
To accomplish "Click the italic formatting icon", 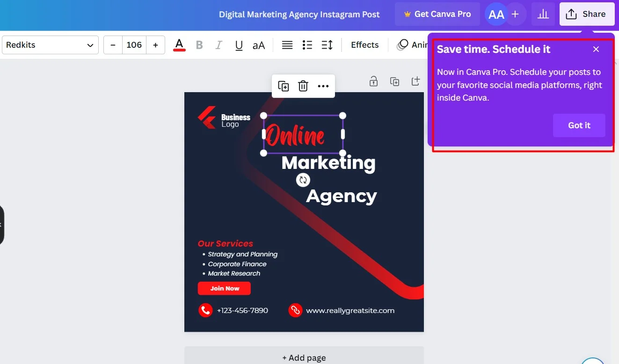I will (218, 44).
